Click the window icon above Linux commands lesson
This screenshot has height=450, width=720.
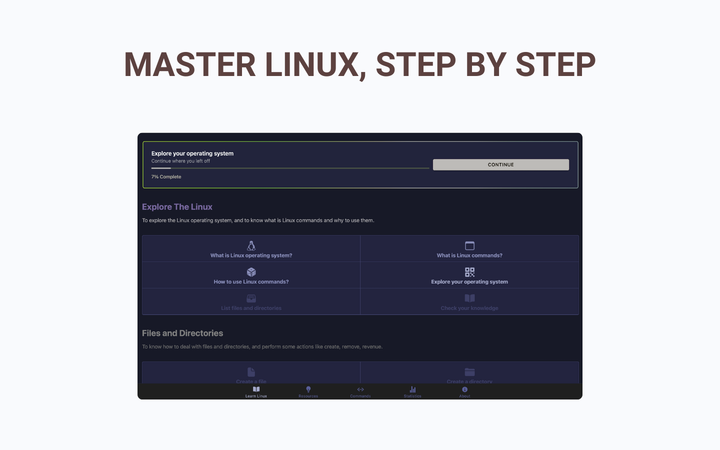point(469,246)
